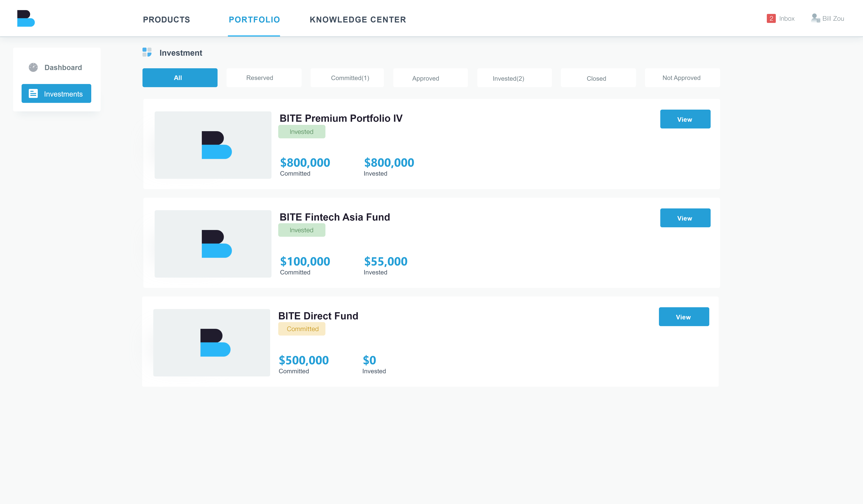This screenshot has height=504, width=863.
Task: Go to Dashboard in sidebar
Action: coord(63,67)
